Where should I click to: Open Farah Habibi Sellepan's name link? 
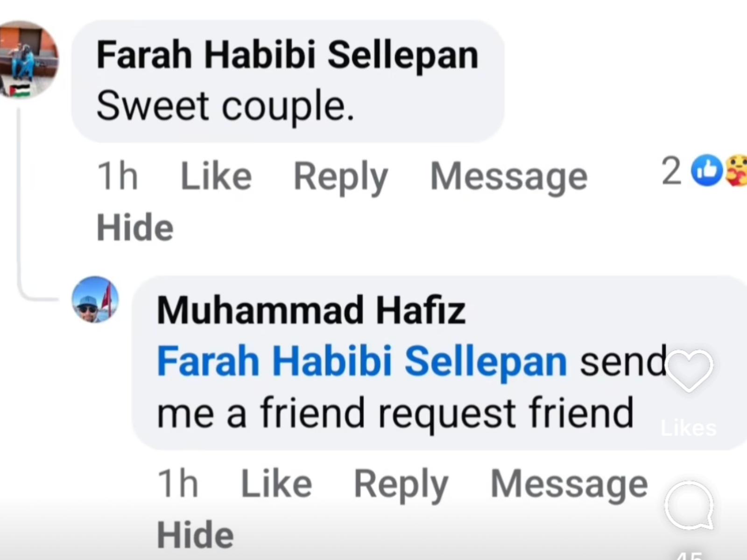[287, 55]
